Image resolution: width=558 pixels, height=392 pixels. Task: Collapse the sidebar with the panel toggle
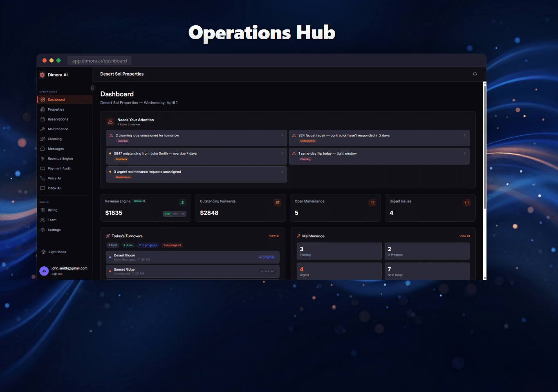(92, 88)
